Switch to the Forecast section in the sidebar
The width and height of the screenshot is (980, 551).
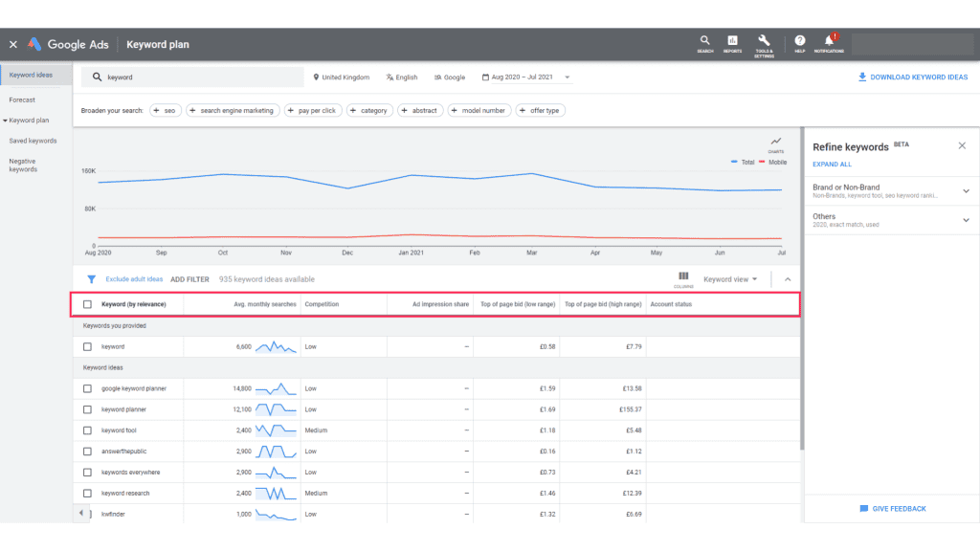[22, 99]
